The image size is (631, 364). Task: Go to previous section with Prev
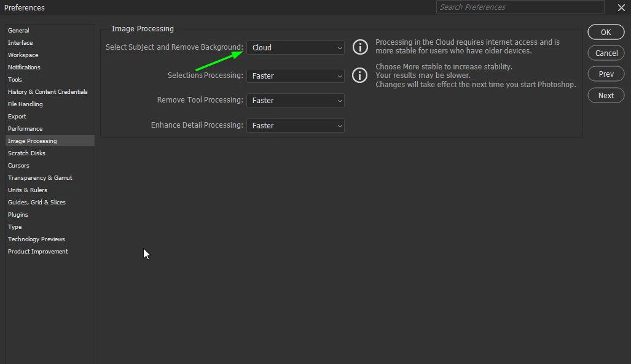(606, 74)
